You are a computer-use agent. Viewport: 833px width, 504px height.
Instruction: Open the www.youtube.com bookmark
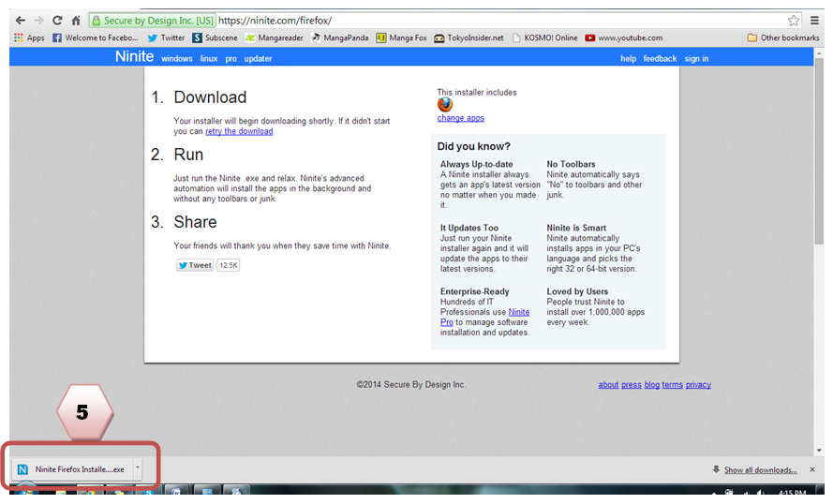(x=624, y=37)
